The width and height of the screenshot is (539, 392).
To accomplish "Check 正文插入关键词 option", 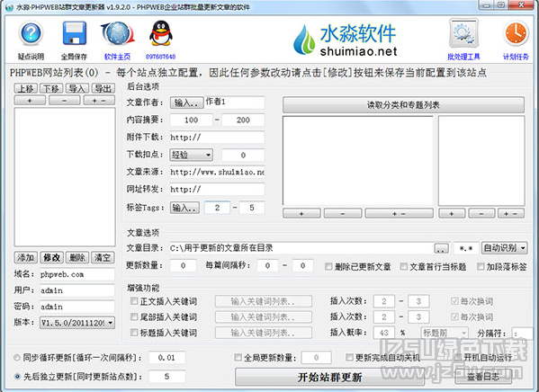I will (134, 301).
